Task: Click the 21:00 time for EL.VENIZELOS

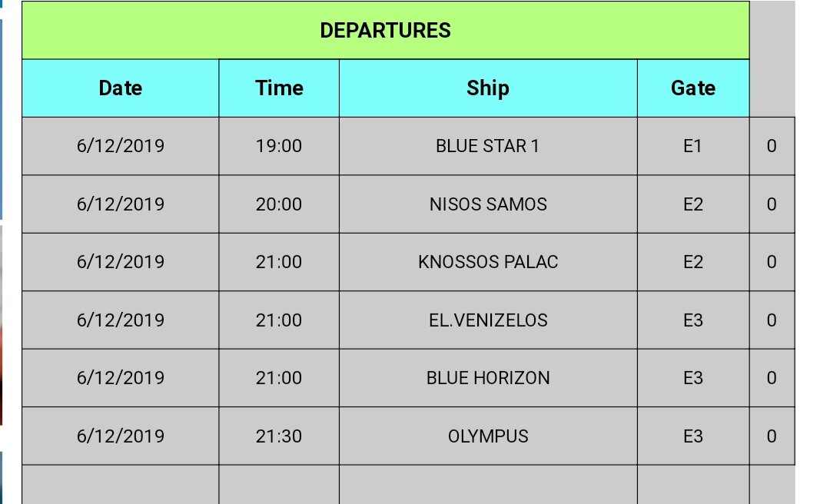Action: 279,320
